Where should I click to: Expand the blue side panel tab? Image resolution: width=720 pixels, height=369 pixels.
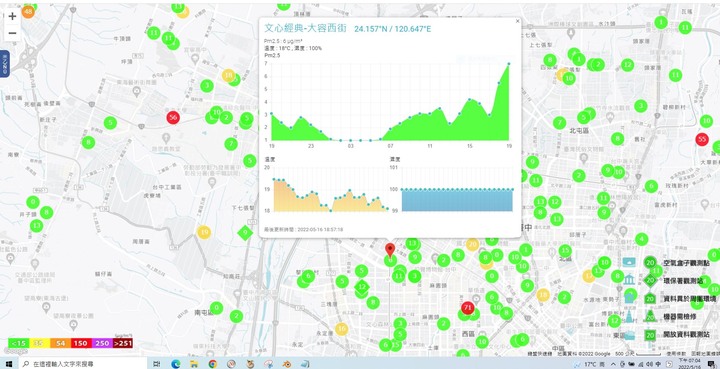pyautogui.click(x=4, y=64)
